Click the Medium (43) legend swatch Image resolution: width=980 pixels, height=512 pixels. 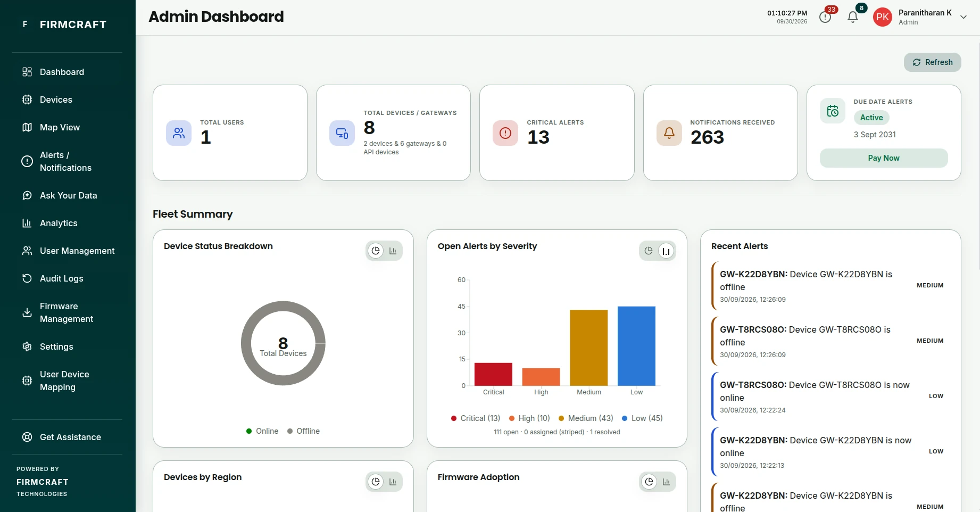pos(561,418)
